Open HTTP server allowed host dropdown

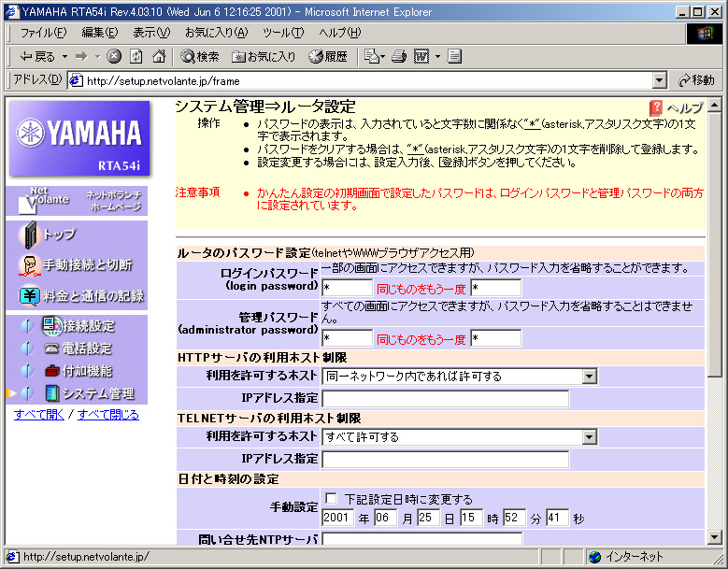(x=589, y=377)
